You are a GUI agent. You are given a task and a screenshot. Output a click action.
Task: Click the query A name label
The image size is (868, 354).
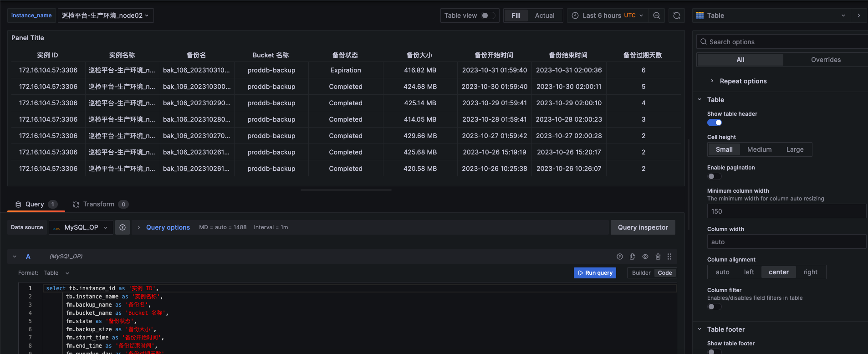pyautogui.click(x=28, y=257)
